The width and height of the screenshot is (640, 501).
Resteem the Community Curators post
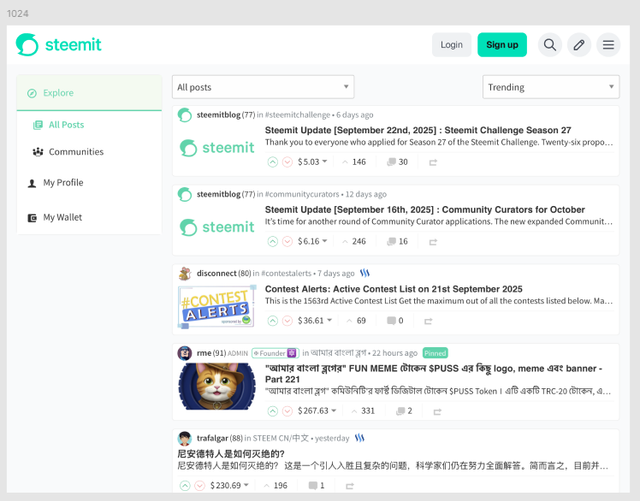click(433, 242)
